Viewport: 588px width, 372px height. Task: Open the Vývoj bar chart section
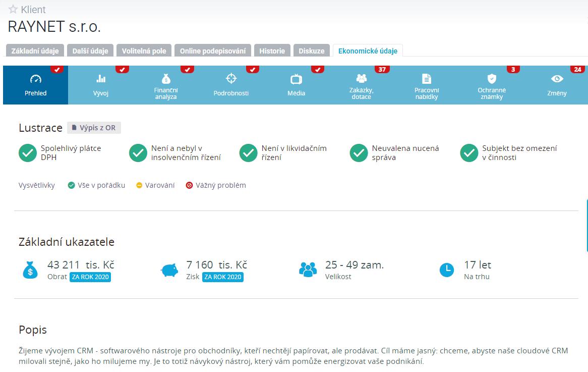point(101,85)
